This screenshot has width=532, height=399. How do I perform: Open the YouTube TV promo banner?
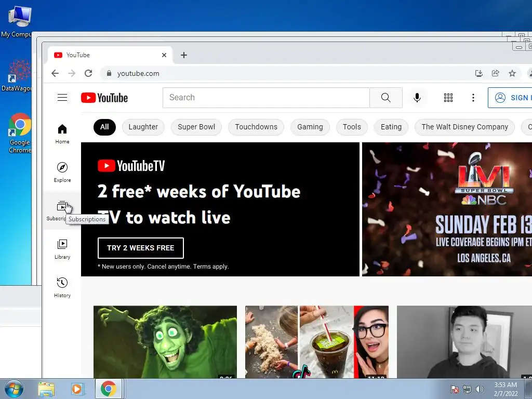click(220, 209)
